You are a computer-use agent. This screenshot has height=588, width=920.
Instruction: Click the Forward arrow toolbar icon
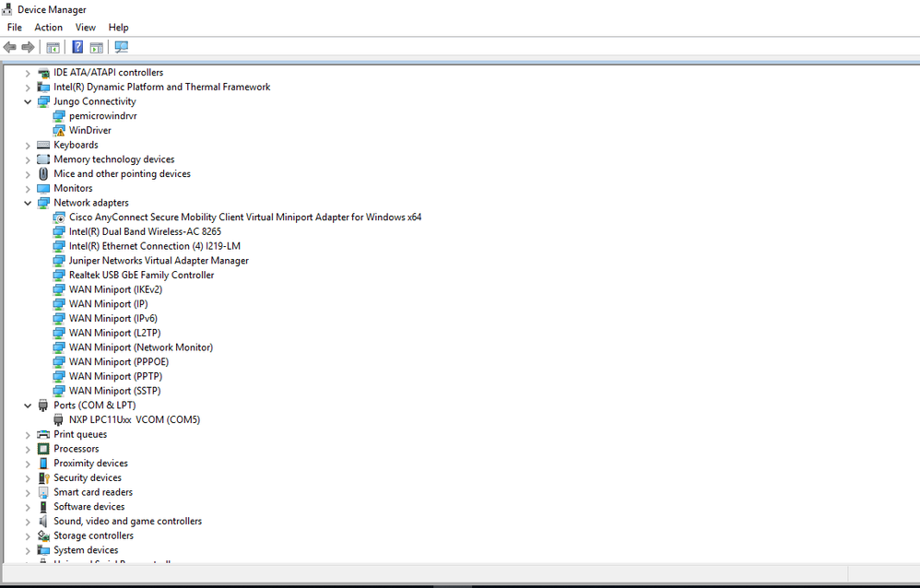28,47
